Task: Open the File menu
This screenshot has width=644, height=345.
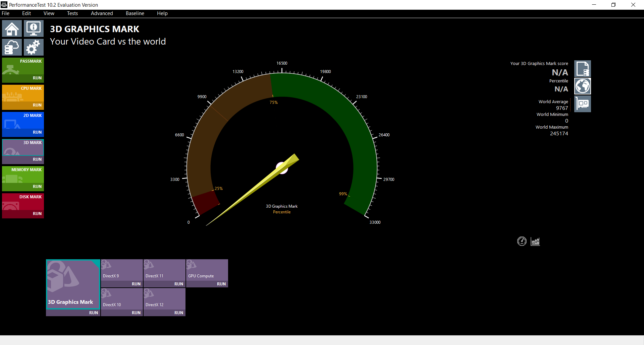Action: (x=6, y=13)
